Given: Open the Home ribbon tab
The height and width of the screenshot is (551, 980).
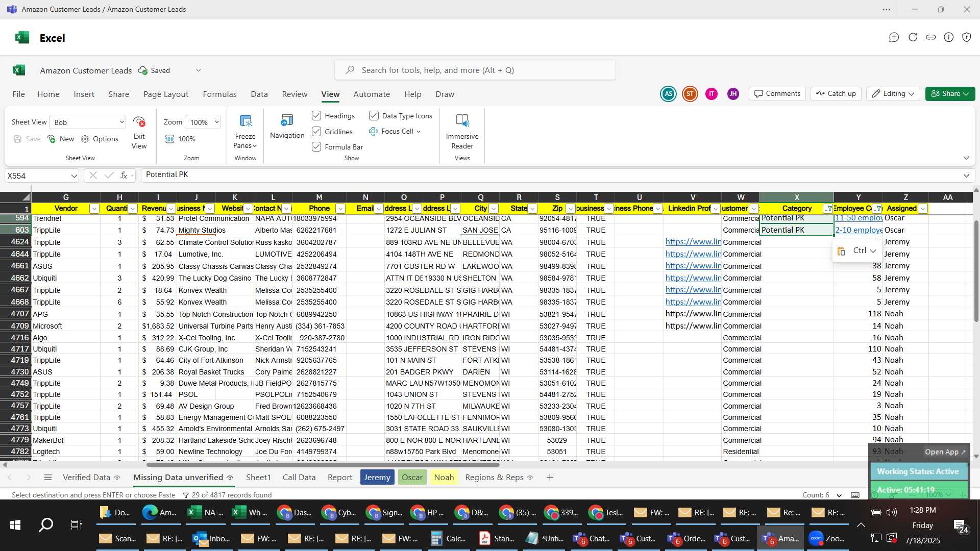Looking at the screenshot, I should point(48,94).
